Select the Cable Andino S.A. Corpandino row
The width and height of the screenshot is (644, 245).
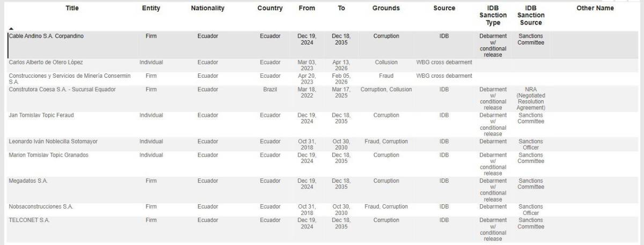(46, 36)
